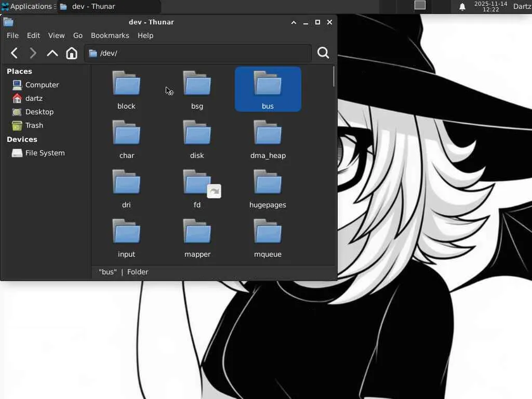Open the Edit menu
532x399 pixels.
pos(33,36)
